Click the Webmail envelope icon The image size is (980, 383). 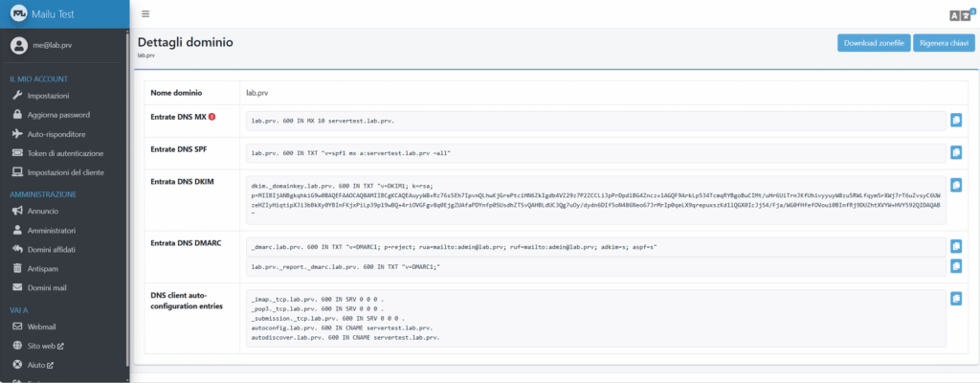pos(17,327)
